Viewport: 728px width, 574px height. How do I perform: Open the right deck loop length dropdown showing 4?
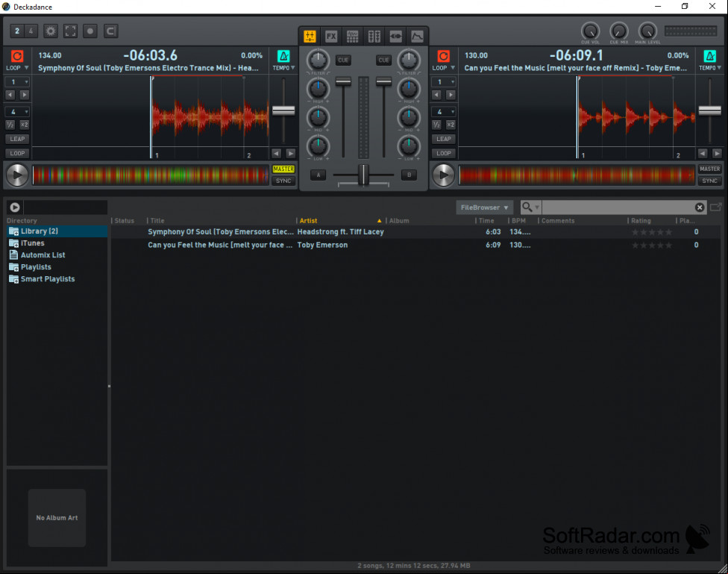(443, 111)
